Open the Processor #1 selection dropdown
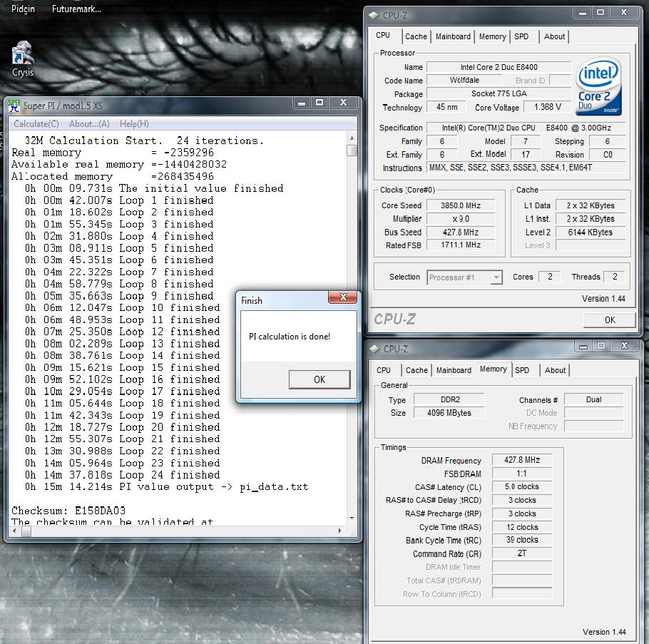The height and width of the screenshot is (644, 649). pyautogui.click(x=464, y=277)
